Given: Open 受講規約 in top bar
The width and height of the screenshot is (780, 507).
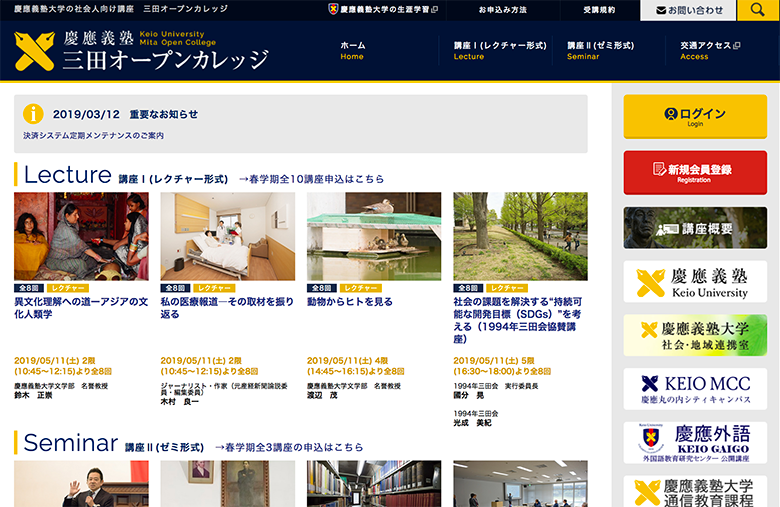Looking at the screenshot, I should [599, 10].
